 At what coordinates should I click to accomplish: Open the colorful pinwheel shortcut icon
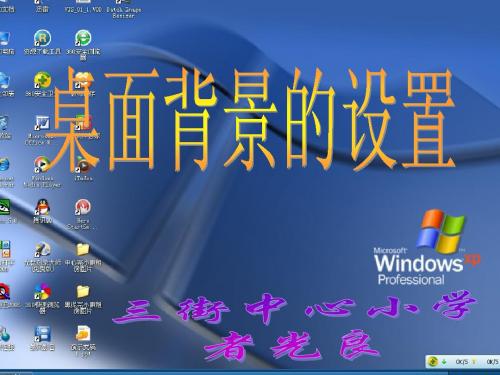click(42, 292)
